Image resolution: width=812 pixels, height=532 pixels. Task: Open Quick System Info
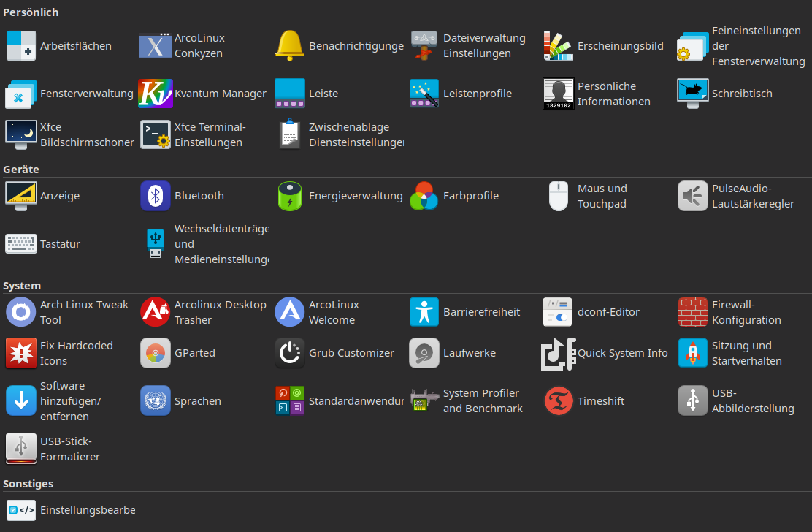tap(559, 353)
